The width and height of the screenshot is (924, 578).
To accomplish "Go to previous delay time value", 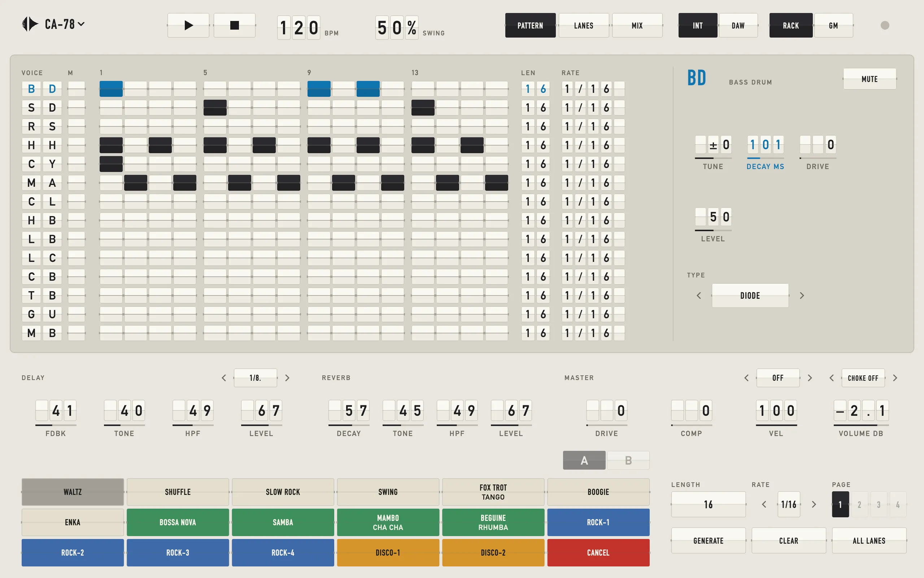I will click(x=224, y=378).
